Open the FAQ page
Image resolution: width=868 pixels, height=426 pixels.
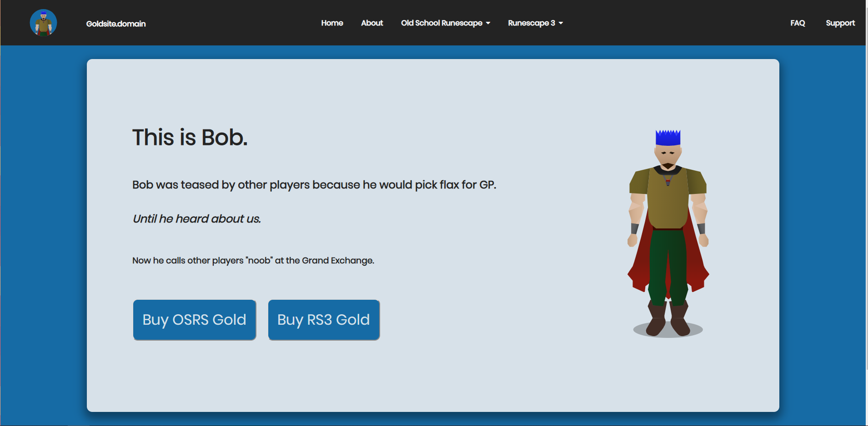click(798, 23)
